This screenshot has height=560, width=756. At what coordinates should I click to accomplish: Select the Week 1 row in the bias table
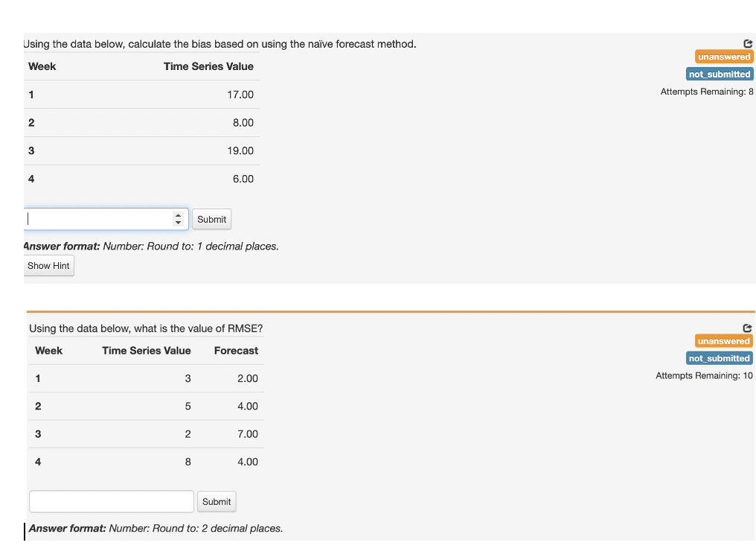pyautogui.click(x=141, y=95)
